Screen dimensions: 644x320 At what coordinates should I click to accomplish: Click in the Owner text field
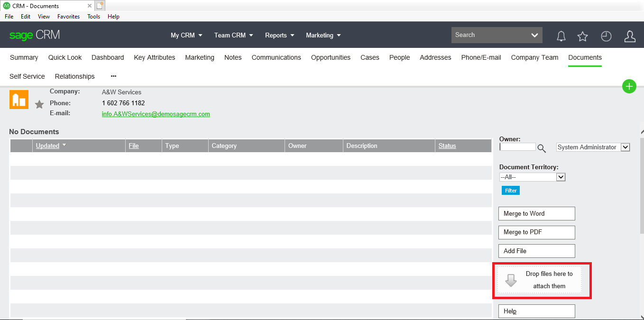[517, 147]
